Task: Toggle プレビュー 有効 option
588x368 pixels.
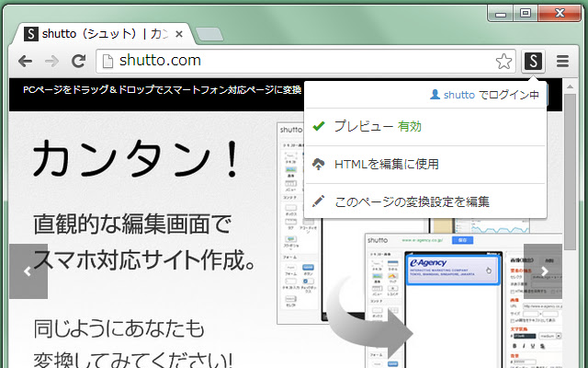Action: pos(425,127)
